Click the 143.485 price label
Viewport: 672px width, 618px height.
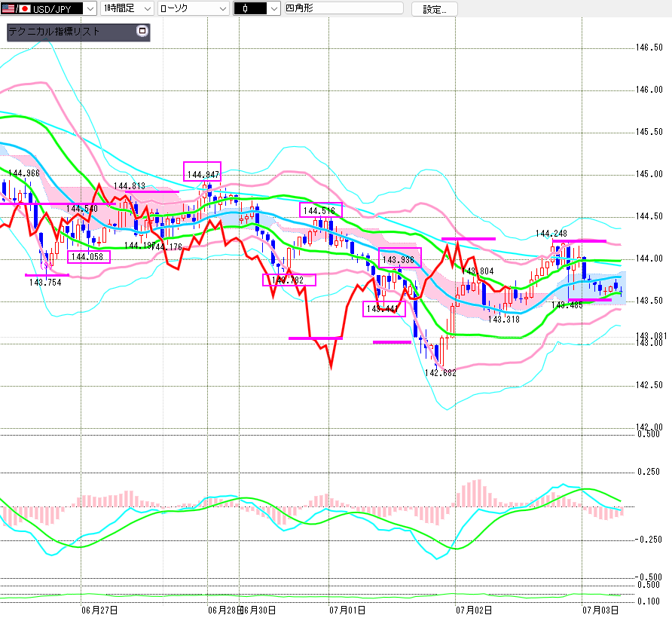point(567,305)
